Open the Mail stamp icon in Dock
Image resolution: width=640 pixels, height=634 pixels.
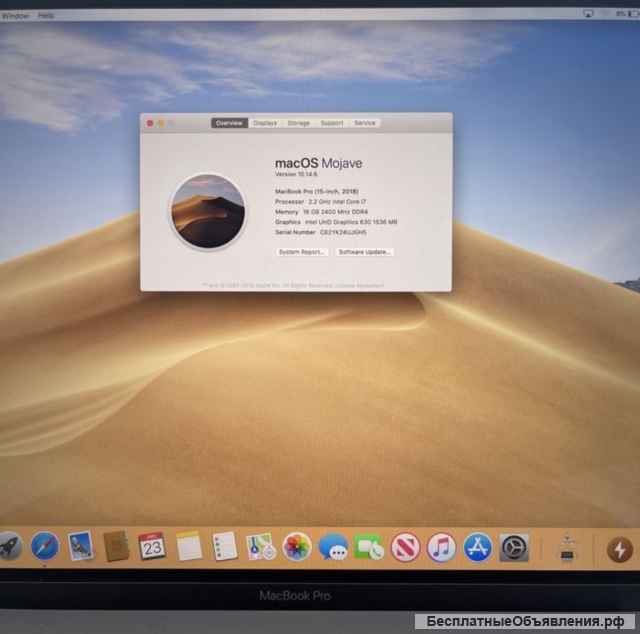pos(80,546)
